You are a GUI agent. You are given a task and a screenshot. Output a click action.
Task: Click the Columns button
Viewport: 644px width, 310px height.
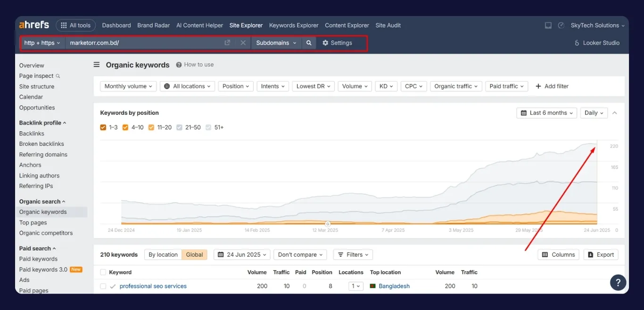(x=559, y=255)
